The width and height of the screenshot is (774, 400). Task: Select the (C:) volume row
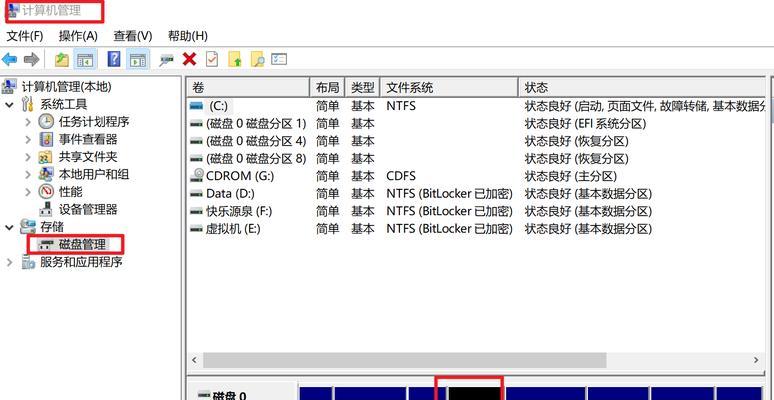click(x=218, y=106)
